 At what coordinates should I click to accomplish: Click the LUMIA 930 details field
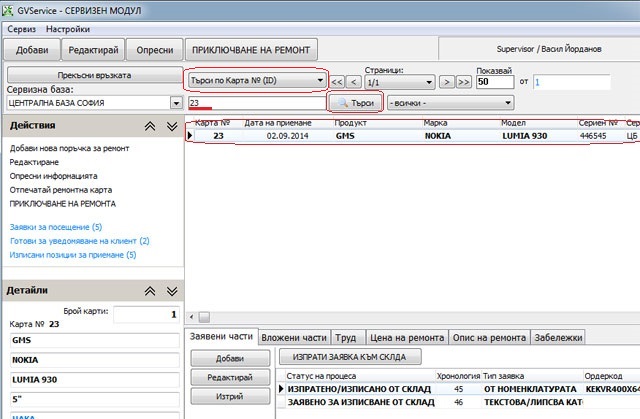(95, 379)
